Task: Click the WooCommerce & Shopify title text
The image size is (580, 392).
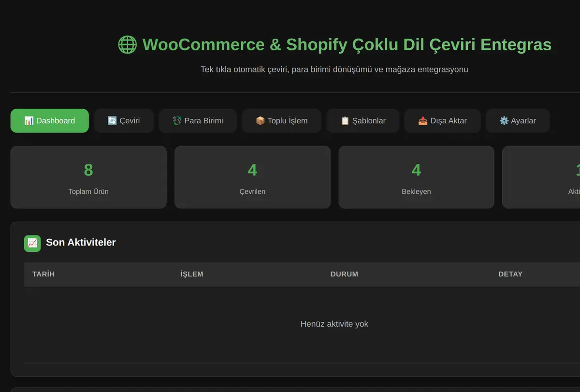Action: (347, 44)
